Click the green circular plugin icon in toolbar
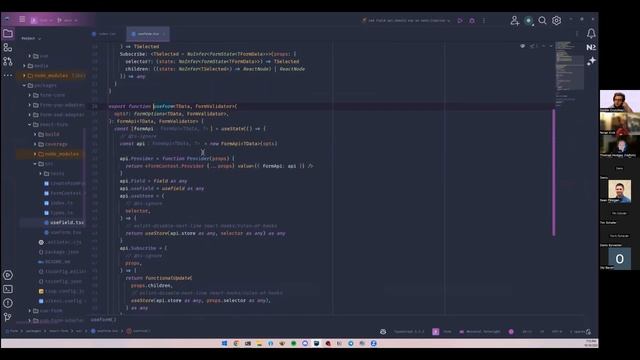The image size is (640, 360). (529, 20)
